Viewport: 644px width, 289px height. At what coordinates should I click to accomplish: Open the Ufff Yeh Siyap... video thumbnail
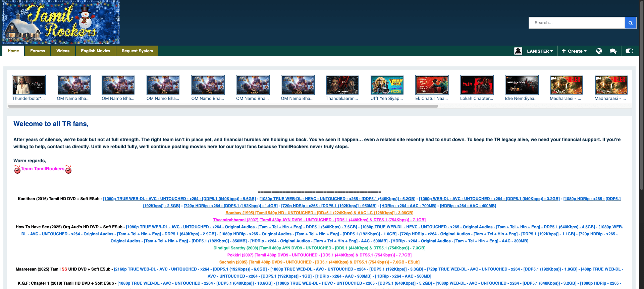point(387,85)
